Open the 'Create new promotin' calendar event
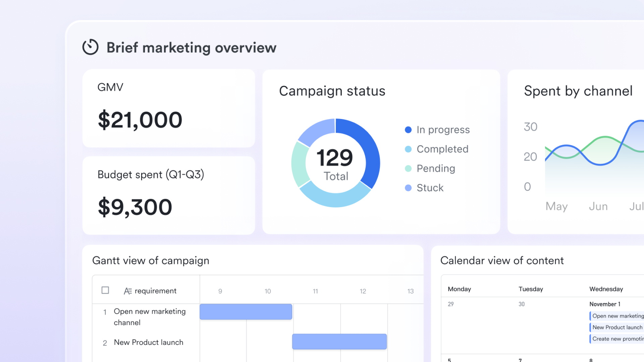This screenshot has height=362, width=644. click(x=617, y=339)
